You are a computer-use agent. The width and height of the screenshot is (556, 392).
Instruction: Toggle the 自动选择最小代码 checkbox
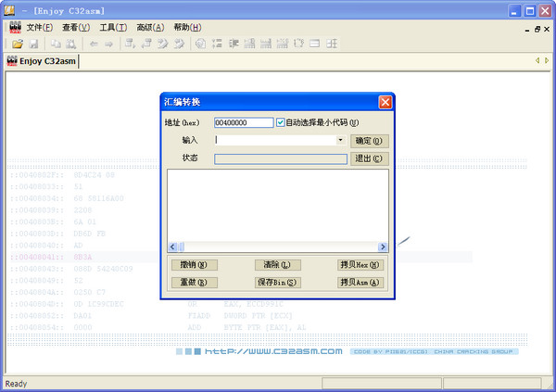click(282, 122)
